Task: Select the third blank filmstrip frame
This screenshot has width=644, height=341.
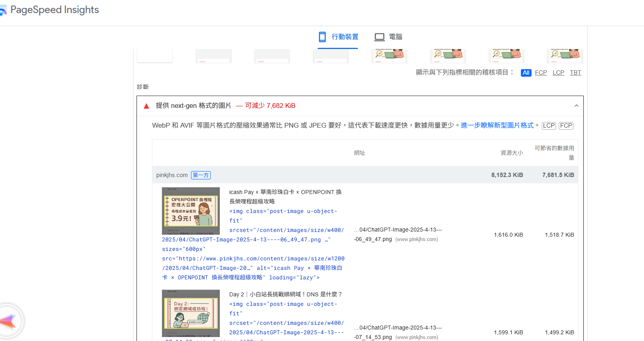Action: pos(272,56)
